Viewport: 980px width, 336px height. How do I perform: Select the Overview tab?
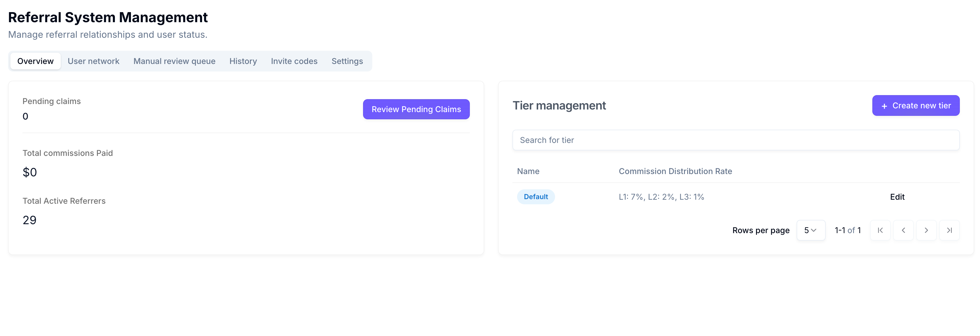click(x=35, y=61)
